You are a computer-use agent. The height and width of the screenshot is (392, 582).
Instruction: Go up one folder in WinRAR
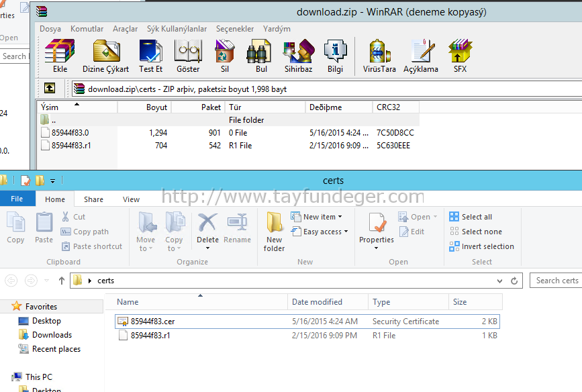click(50, 89)
